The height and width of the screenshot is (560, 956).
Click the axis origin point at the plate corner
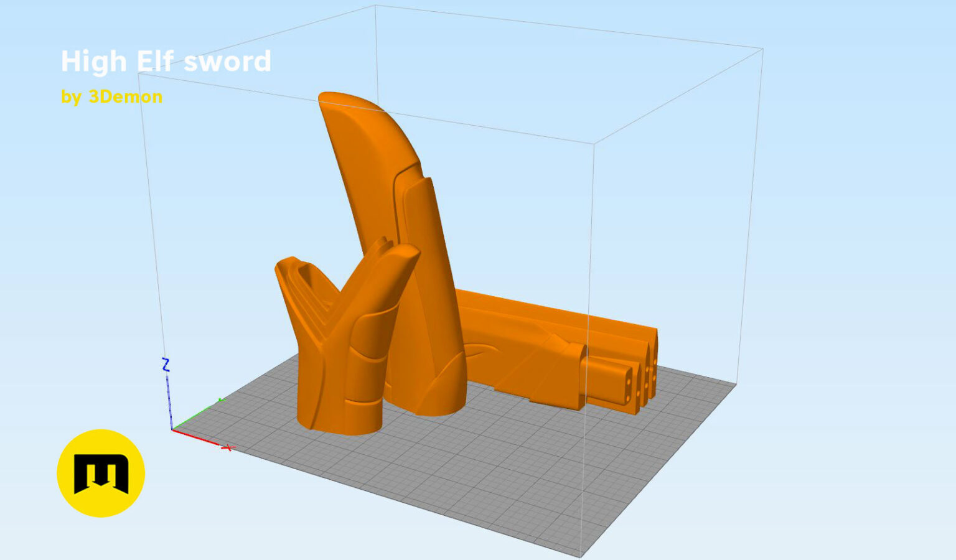[x=172, y=429]
